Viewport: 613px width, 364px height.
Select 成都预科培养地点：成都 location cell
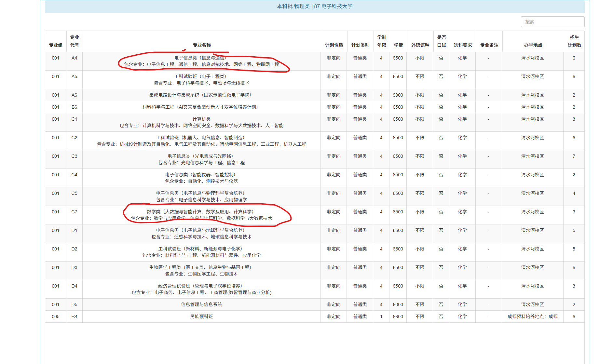tap(533, 317)
